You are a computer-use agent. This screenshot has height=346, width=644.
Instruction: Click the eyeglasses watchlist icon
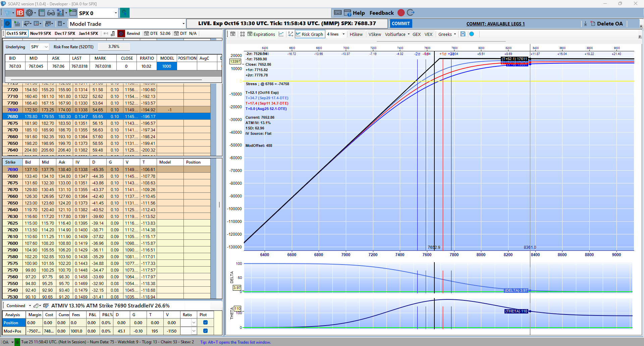click(51, 13)
